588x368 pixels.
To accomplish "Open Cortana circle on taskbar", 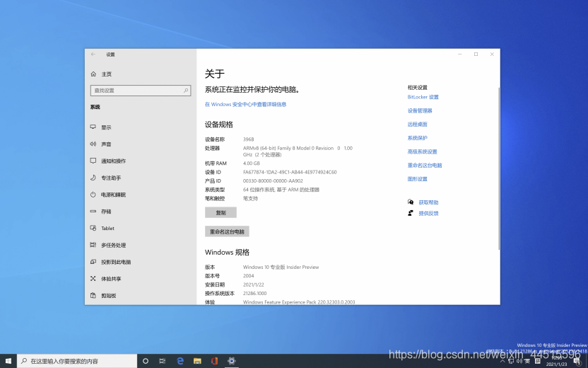I will click(x=146, y=361).
